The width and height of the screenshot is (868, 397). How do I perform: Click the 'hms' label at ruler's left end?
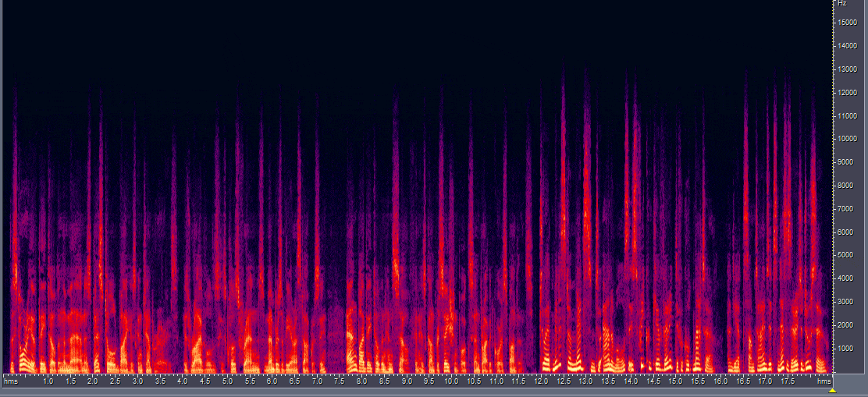click(10, 381)
